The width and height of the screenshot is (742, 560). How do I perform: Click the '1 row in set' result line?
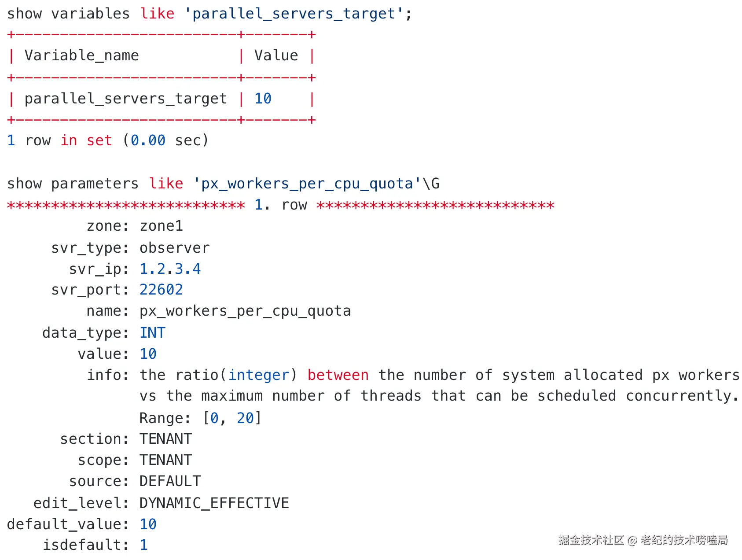tap(107, 140)
